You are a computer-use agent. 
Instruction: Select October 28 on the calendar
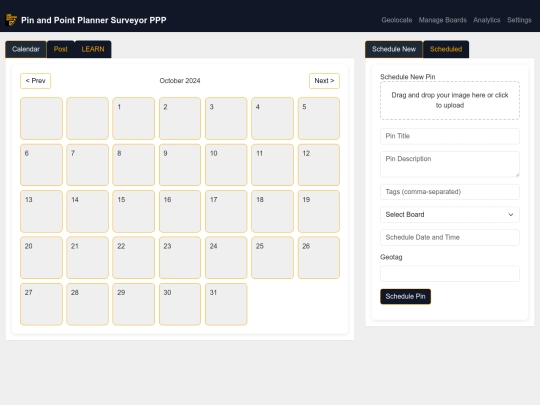point(87,304)
